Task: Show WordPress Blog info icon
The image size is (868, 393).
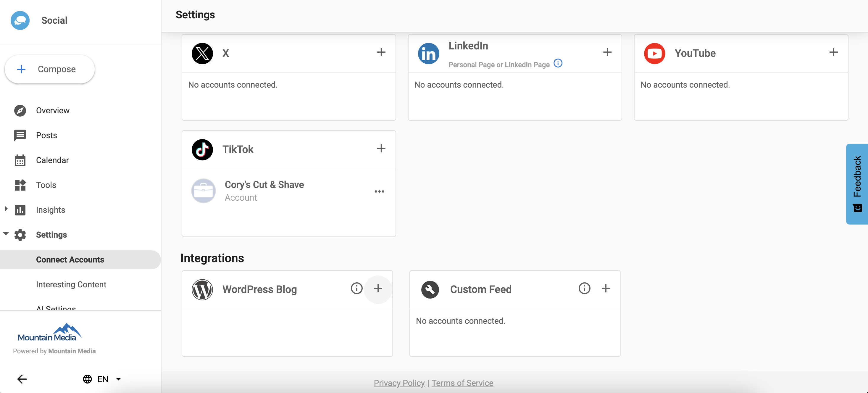Action: point(356,288)
